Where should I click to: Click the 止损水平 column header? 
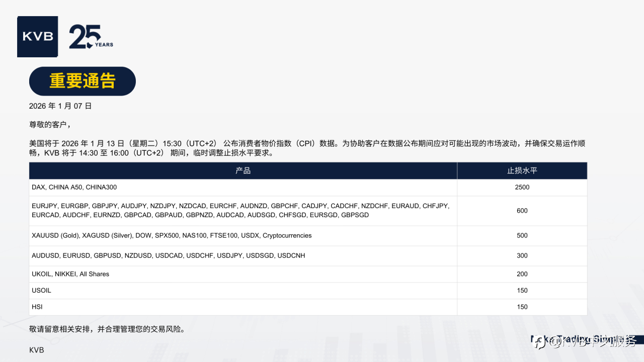pos(522,171)
